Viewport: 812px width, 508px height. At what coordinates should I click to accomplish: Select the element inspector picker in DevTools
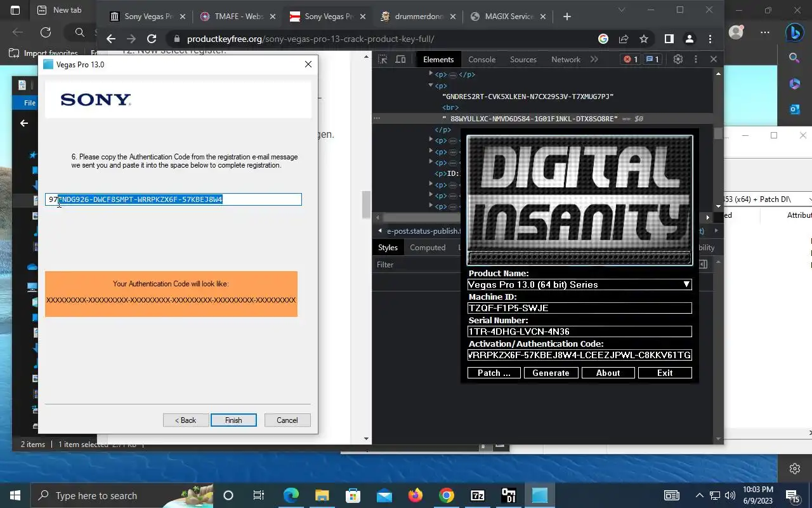click(x=383, y=59)
